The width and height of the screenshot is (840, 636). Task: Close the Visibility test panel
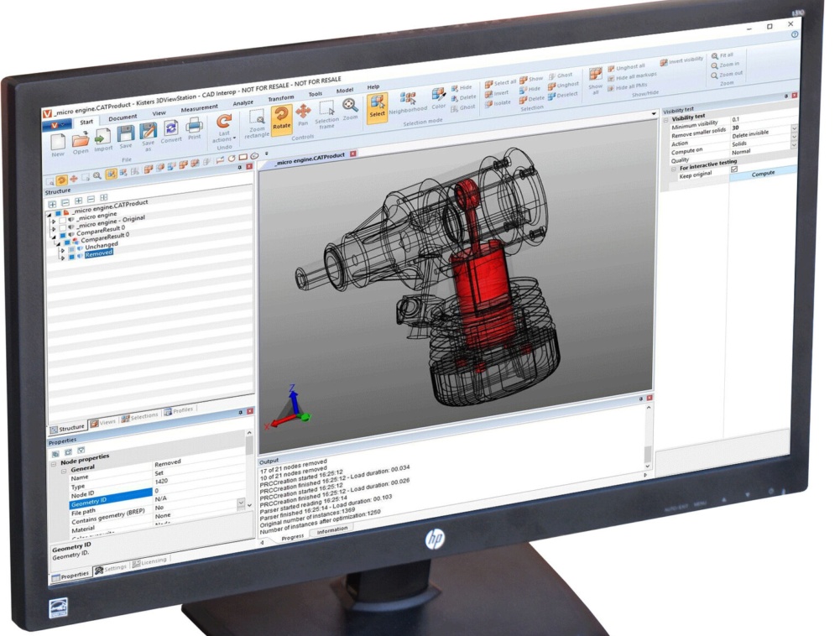click(x=794, y=96)
